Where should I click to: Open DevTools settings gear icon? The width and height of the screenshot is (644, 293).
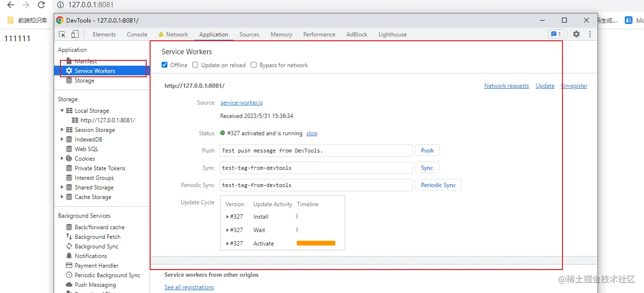click(576, 34)
